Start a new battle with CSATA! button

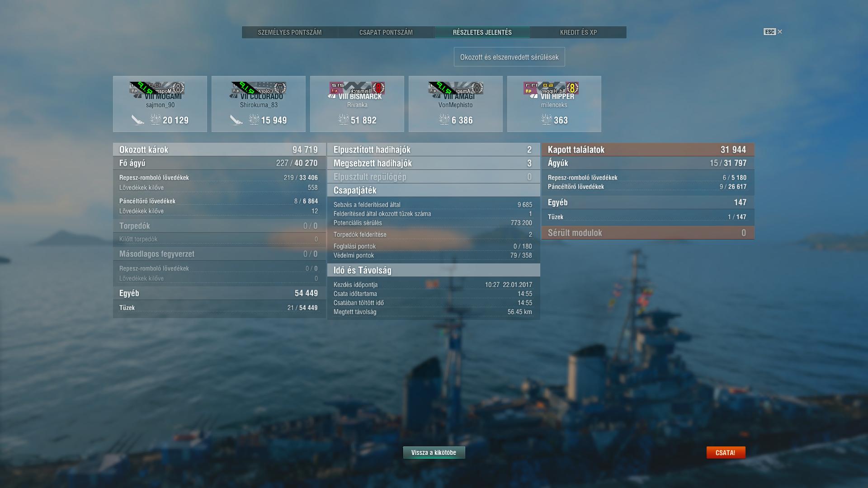[726, 452]
